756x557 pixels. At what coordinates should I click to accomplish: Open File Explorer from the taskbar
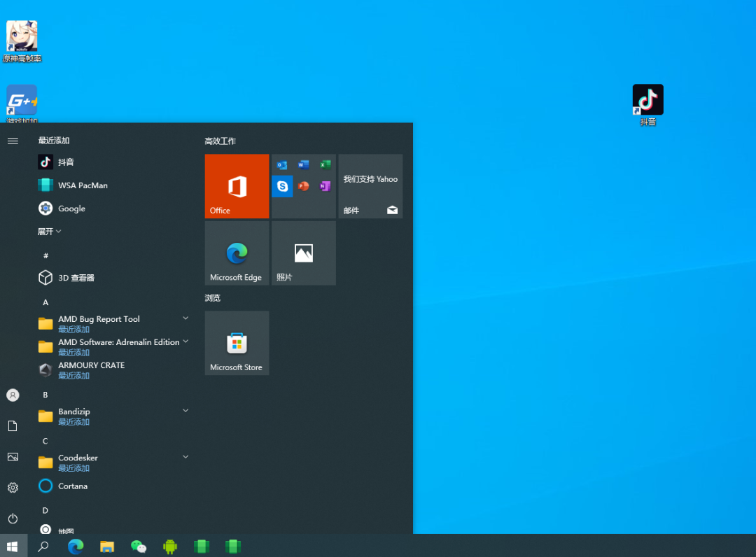107,547
